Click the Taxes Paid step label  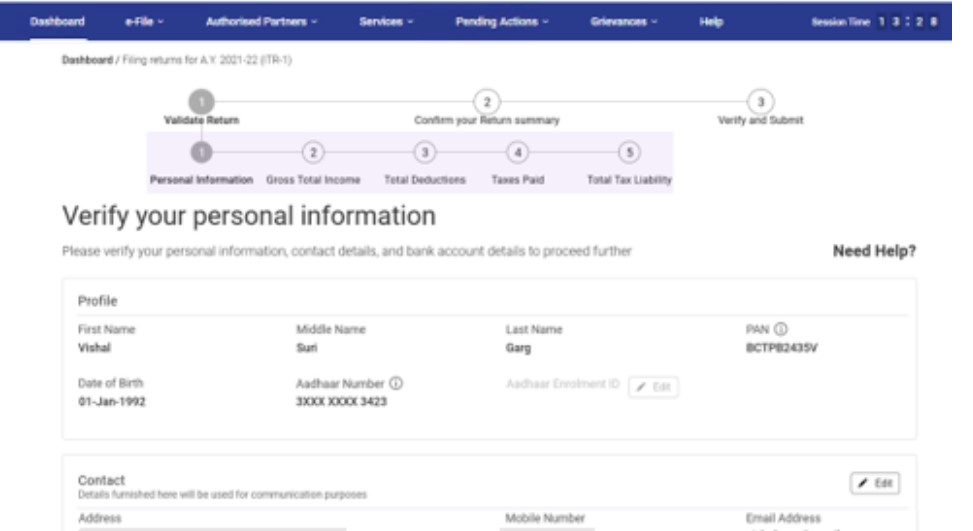click(518, 180)
